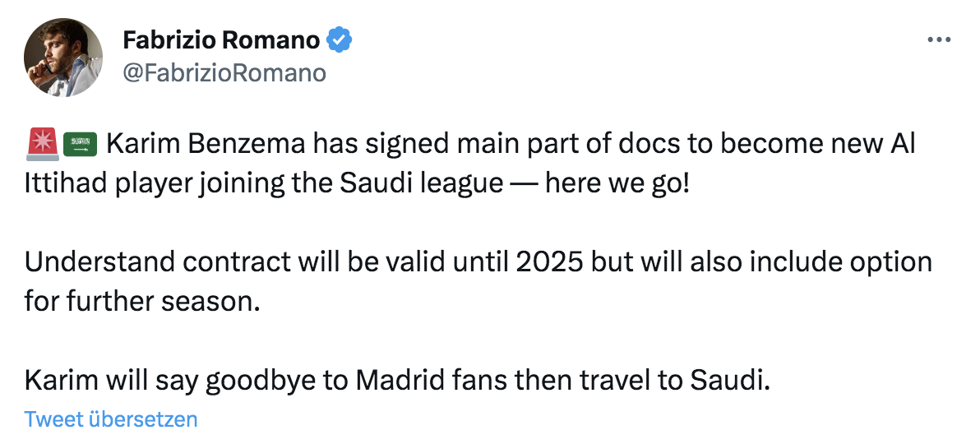The height and width of the screenshot is (444, 980).
Task: Open the @FabrizioRomano handle link
Action: [x=224, y=73]
